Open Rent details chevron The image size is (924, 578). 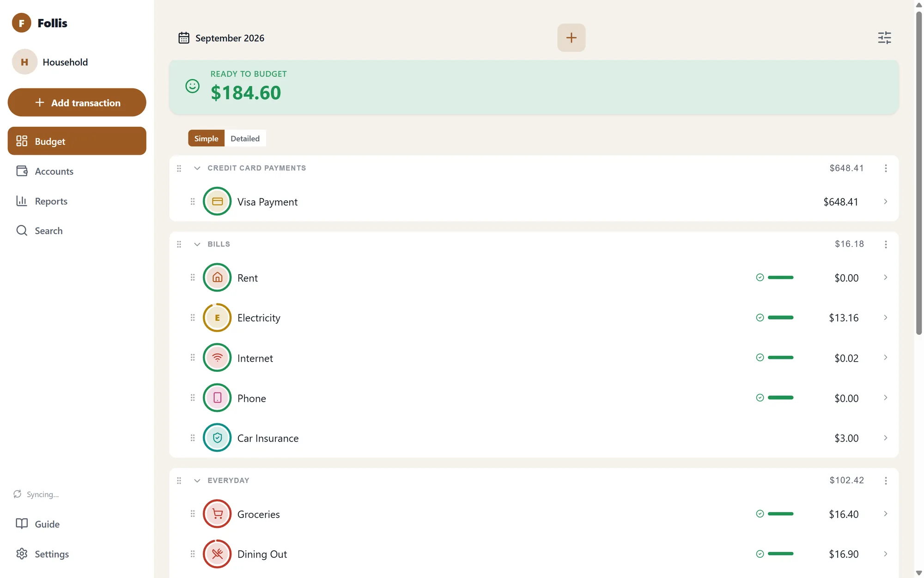point(885,277)
